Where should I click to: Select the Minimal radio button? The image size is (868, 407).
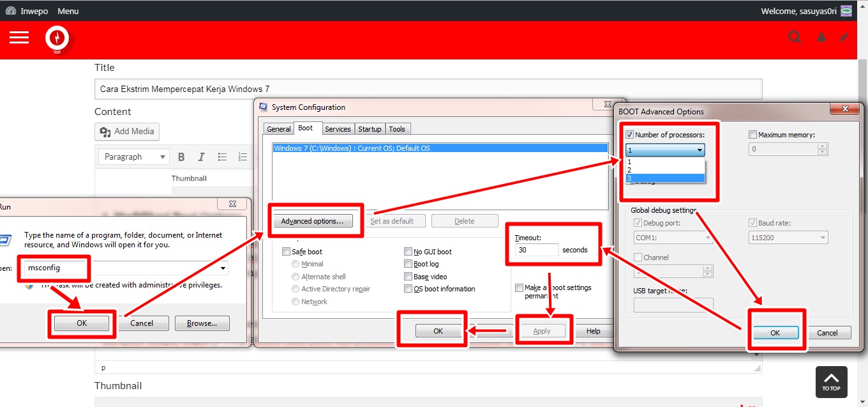pos(296,264)
